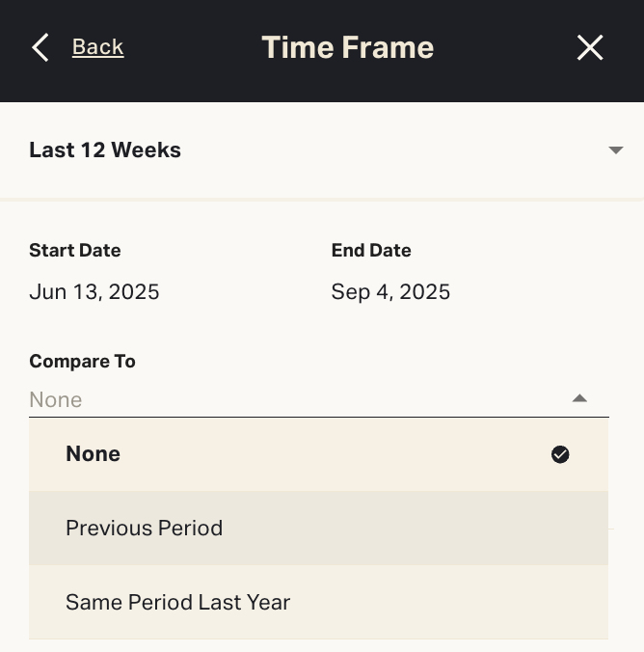
Task: Edit the Jun 13, 2025 start date
Action: point(94,291)
